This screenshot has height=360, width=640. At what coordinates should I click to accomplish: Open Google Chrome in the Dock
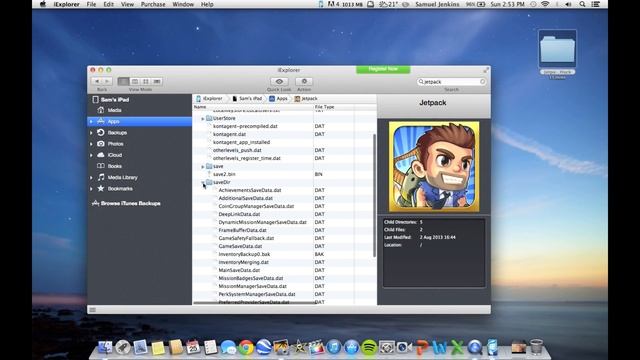(x=246, y=347)
